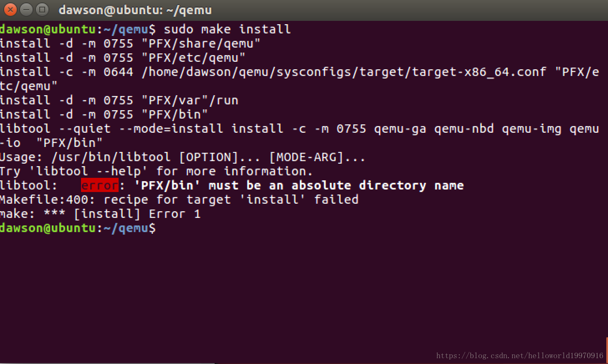Click the line containing "PFX/var"/run

tap(119, 100)
